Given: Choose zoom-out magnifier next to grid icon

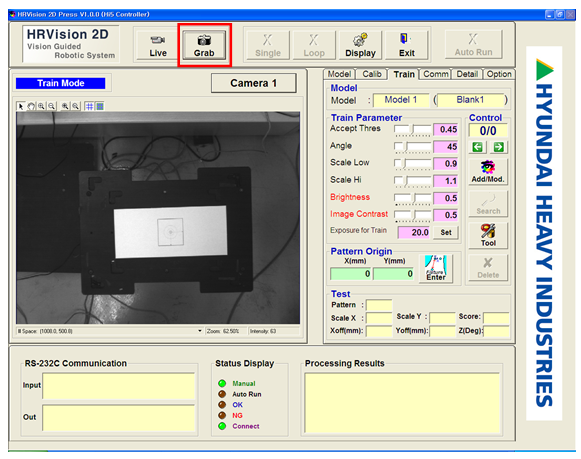Looking at the screenshot, I should [76, 106].
